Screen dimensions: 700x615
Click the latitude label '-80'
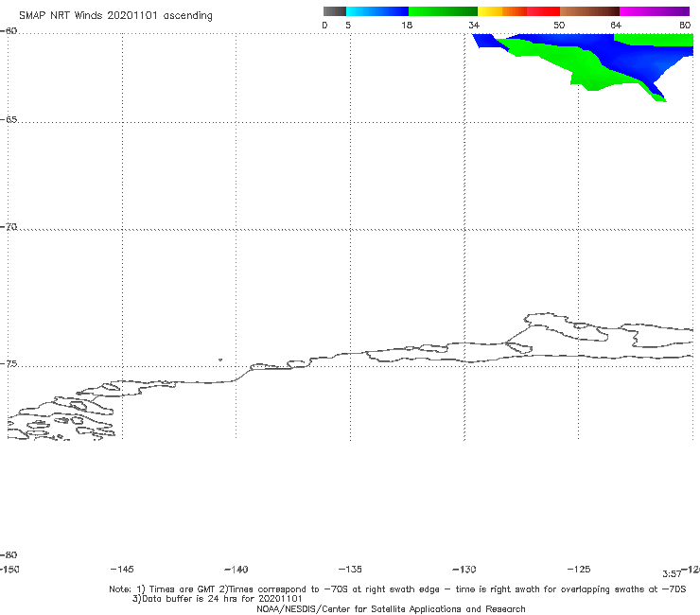coord(9,555)
